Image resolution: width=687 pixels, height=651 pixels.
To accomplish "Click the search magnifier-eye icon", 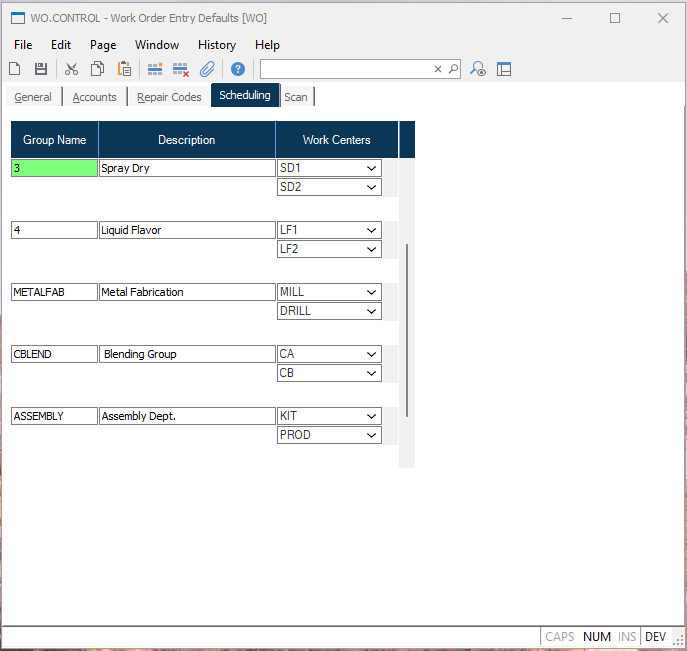I will click(x=478, y=69).
